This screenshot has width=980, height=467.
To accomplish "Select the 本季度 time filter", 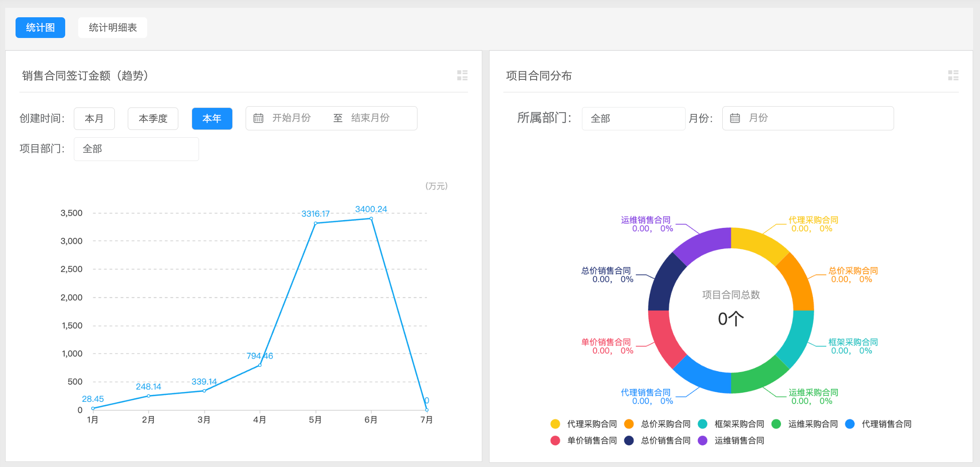I will (153, 118).
